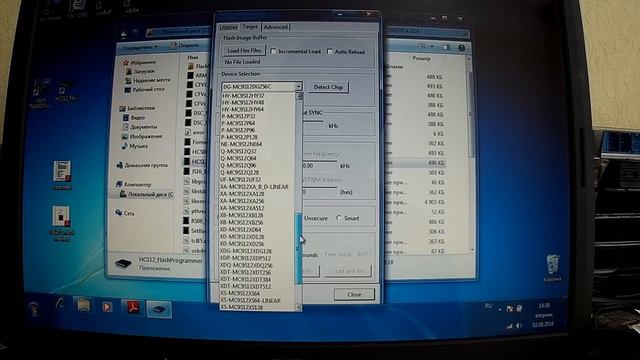
Task: Click the device list scroll-down arrow
Action: coord(299,307)
